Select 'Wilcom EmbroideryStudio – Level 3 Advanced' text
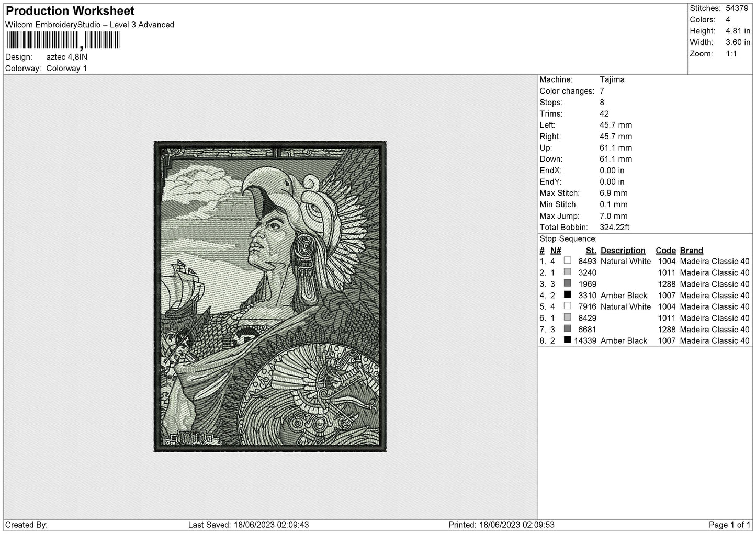 coord(89,25)
